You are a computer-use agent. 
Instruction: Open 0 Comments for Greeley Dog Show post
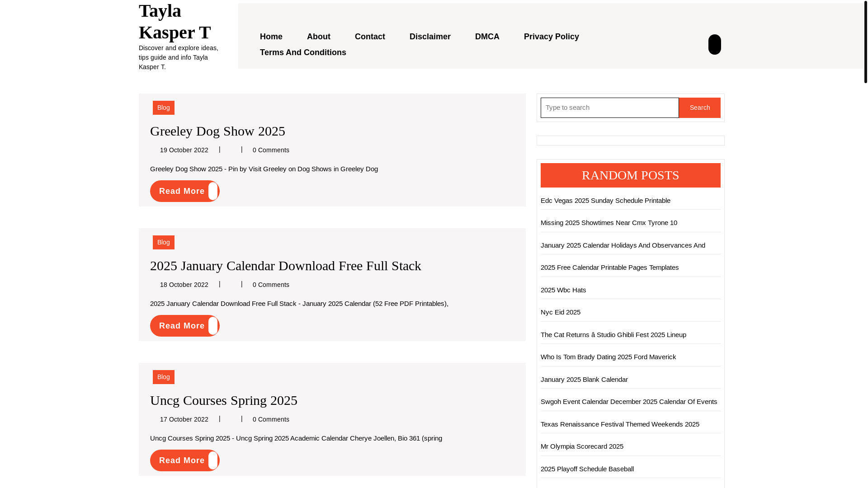point(271,150)
